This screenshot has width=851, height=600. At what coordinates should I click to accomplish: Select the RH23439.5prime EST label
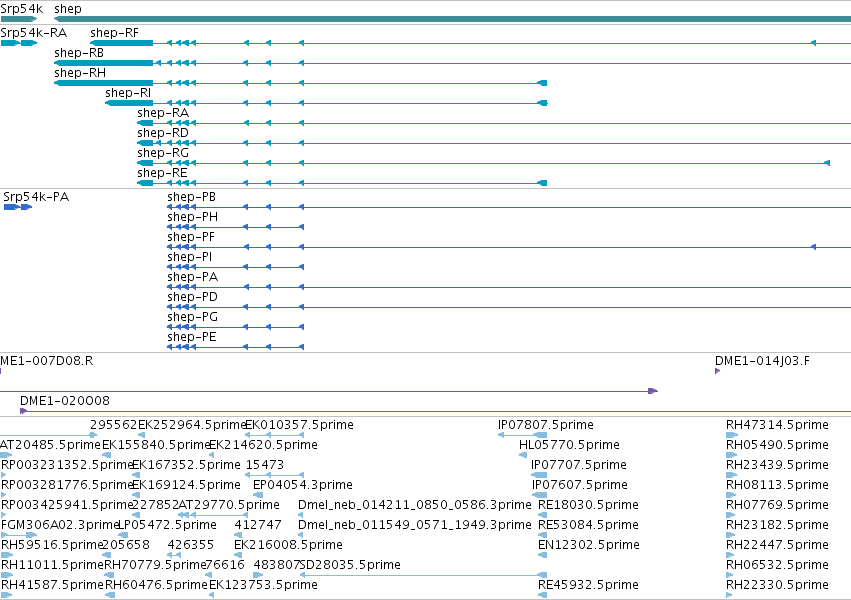coord(777,465)
